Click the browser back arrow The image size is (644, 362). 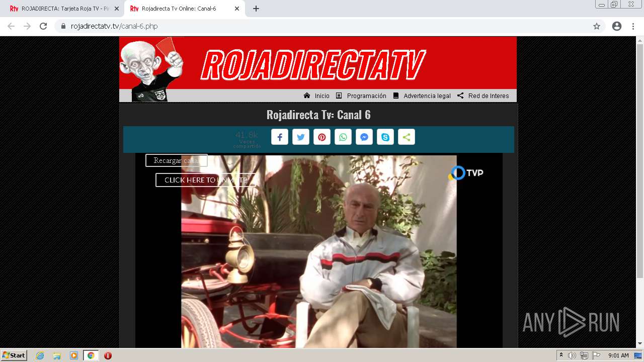[x=11, y=26]
